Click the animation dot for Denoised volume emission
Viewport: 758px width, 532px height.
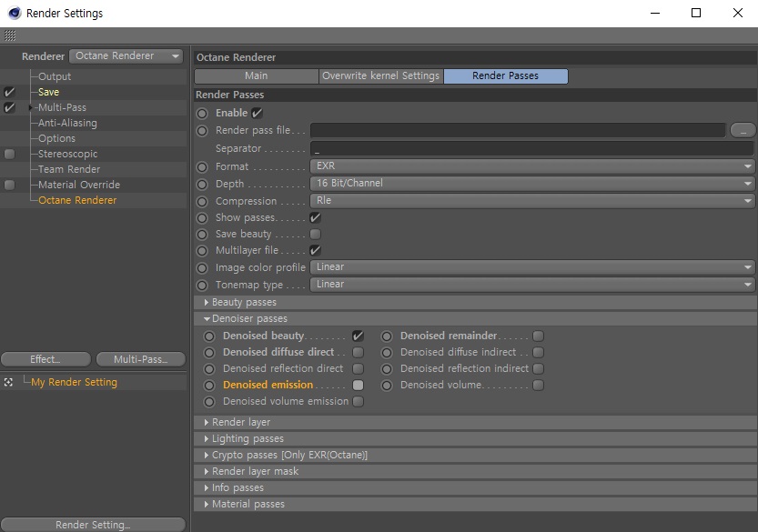pyautogui.click(x=209, y=402)
